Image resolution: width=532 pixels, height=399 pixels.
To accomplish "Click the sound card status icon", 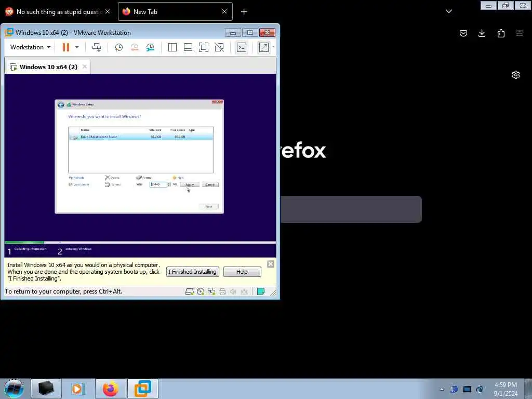I will pyautogui.click(x=233, y=292).
